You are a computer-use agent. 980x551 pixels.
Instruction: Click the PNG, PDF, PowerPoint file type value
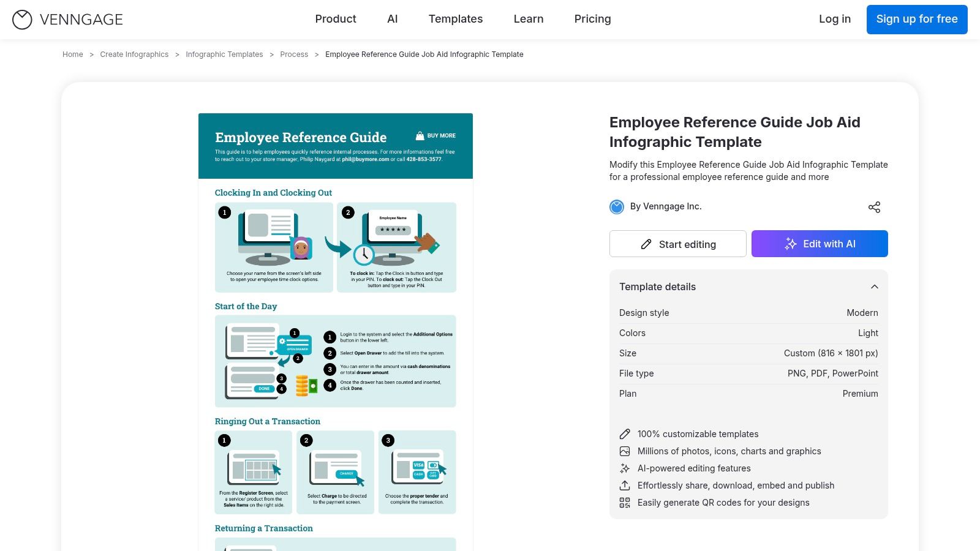pyautogui.click(x=833, y=373)
